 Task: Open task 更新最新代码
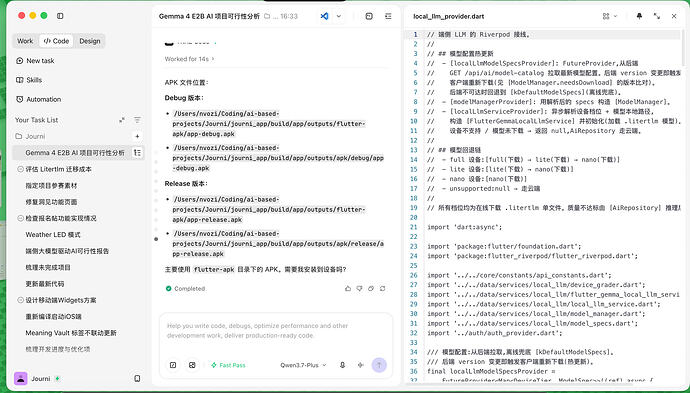pyautogui.click(x=44, y=284)
